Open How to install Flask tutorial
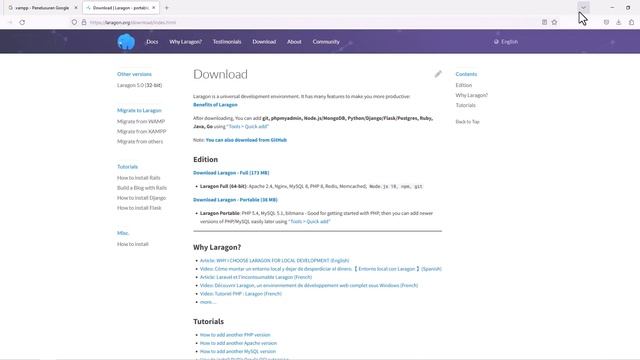Image resolution: width=640 pixels, height=360 pixels. (x=139, y=208)
